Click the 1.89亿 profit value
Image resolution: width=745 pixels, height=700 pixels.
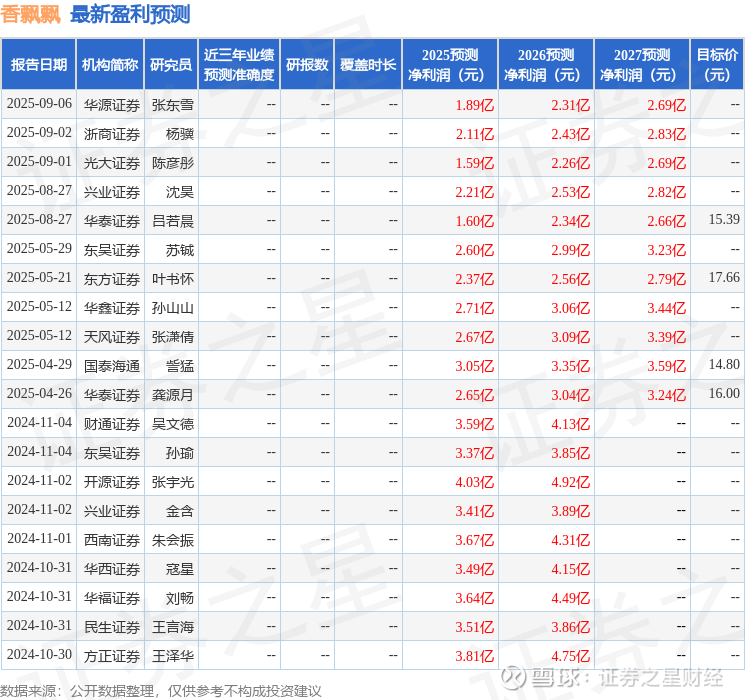point(475,105)
